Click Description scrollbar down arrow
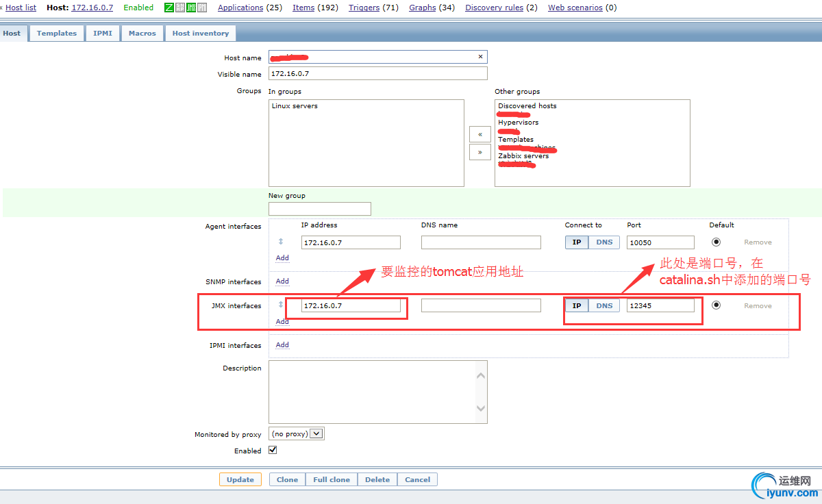Screen dimensions: 822x504 point(481,409)
